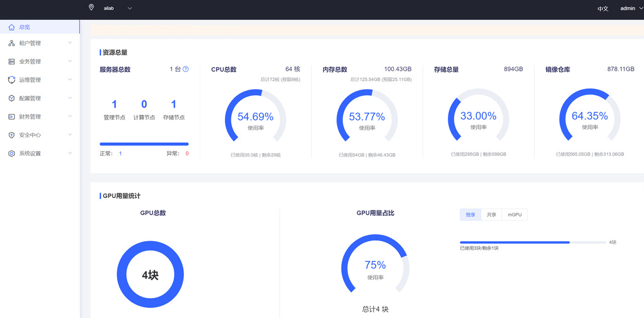
Task: Open the admin user dropdown
Action: pos(631,9)
